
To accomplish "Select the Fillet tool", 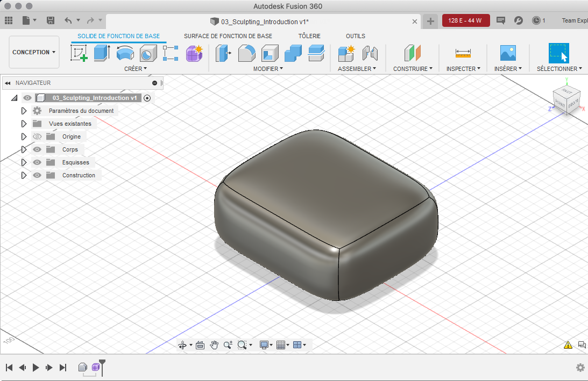I will click(247, 53).
